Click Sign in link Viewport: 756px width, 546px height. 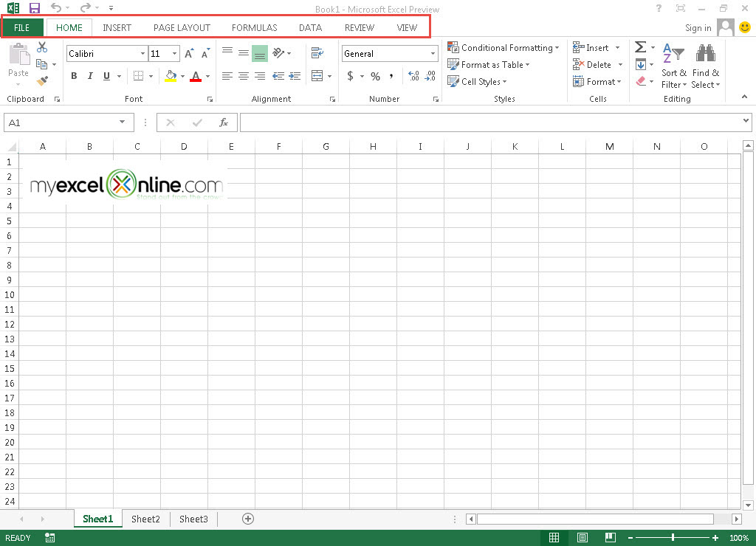(698, 28)
